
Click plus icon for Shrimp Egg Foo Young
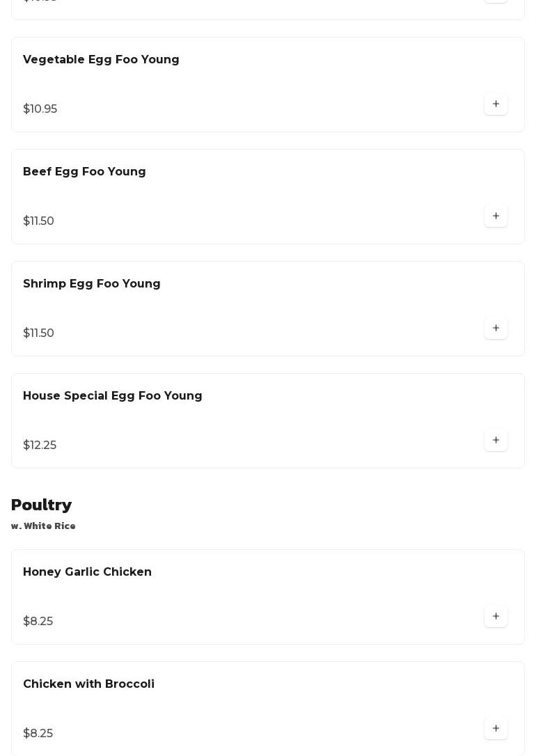(x=496, y=329)
